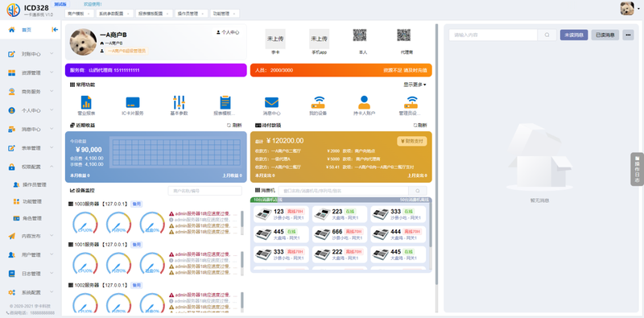This screenshot has width=644, height=318.
Task: Refresh the 待付款项 panel with 刷新
Action: tap(419, 125)
